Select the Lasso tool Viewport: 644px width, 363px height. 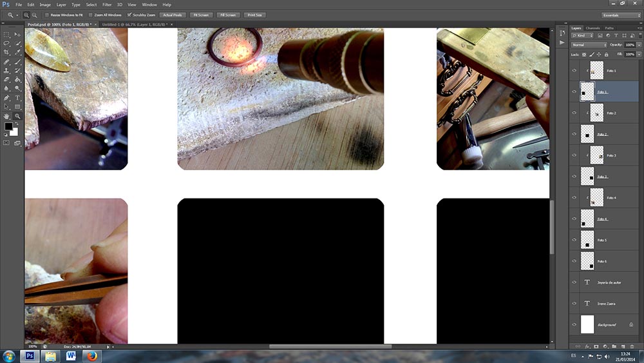[x=6, y=43]
